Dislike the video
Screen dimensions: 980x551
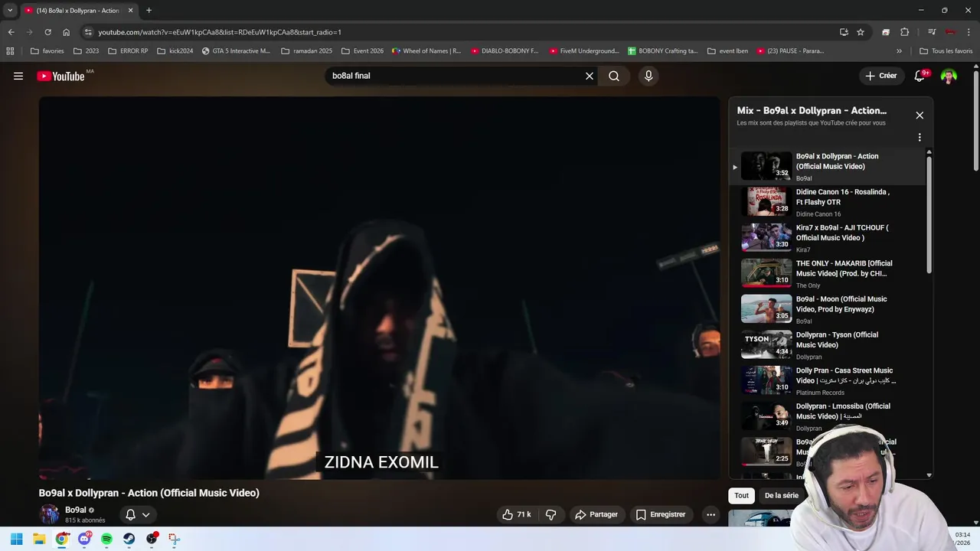pyautogui.click(x=550, y=514)
